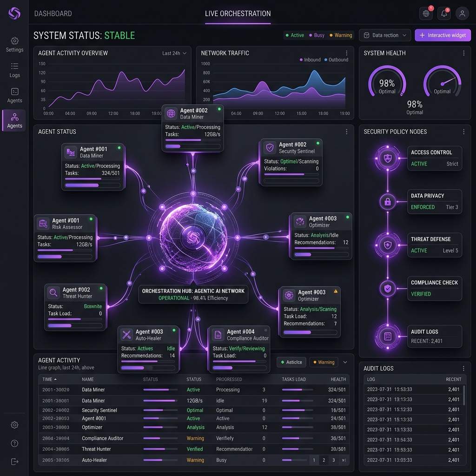Screen dimensions: 476x476
Task: Open Agent Status options menu
Action: click(346, 132)
